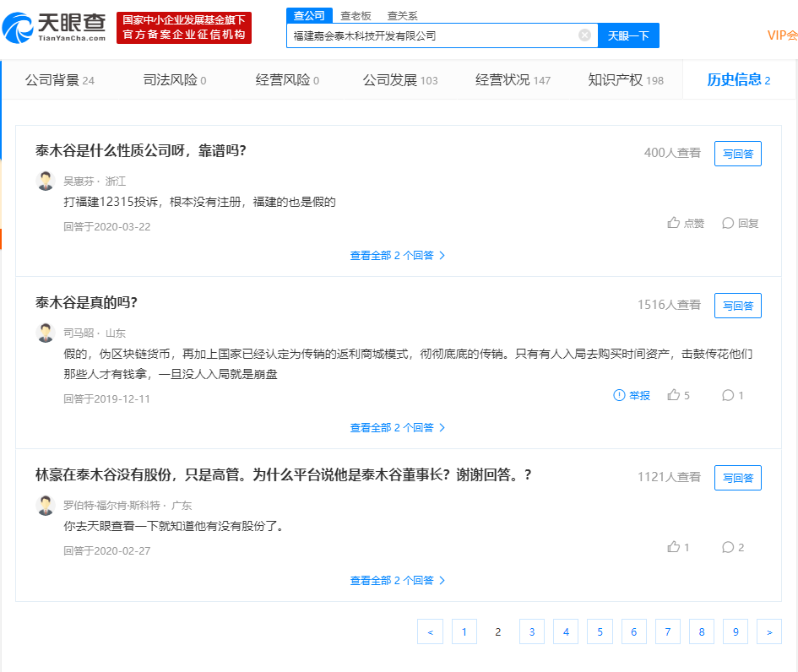Viewport: 798px width, 672px height.
Task: Go to previous page of answers
Action: click(430, 631)
